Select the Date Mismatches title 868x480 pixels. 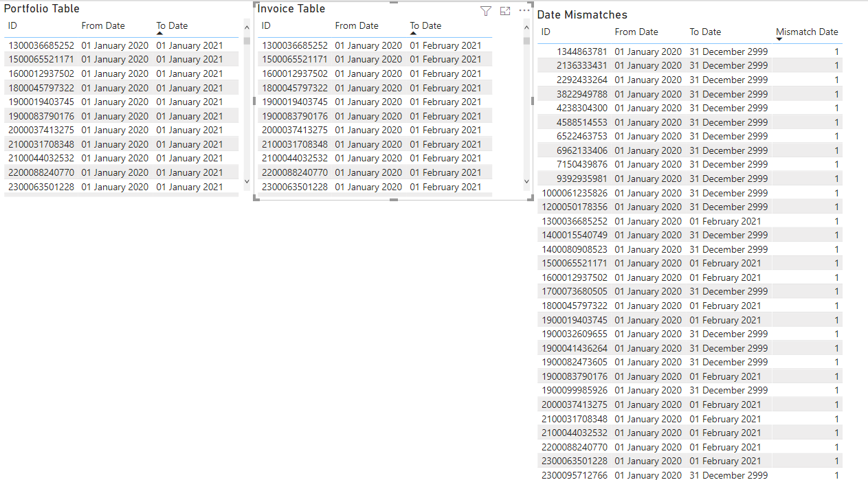click(582, 15)
